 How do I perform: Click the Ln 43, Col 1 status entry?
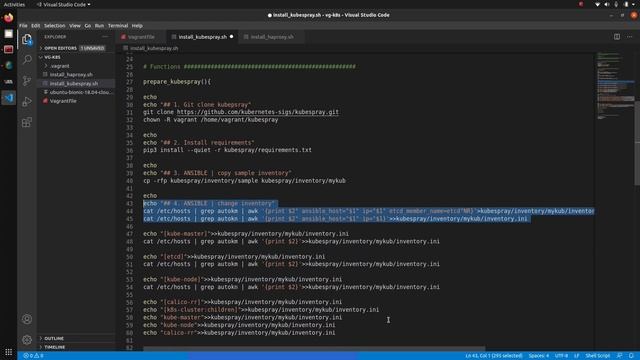[494, 356]
